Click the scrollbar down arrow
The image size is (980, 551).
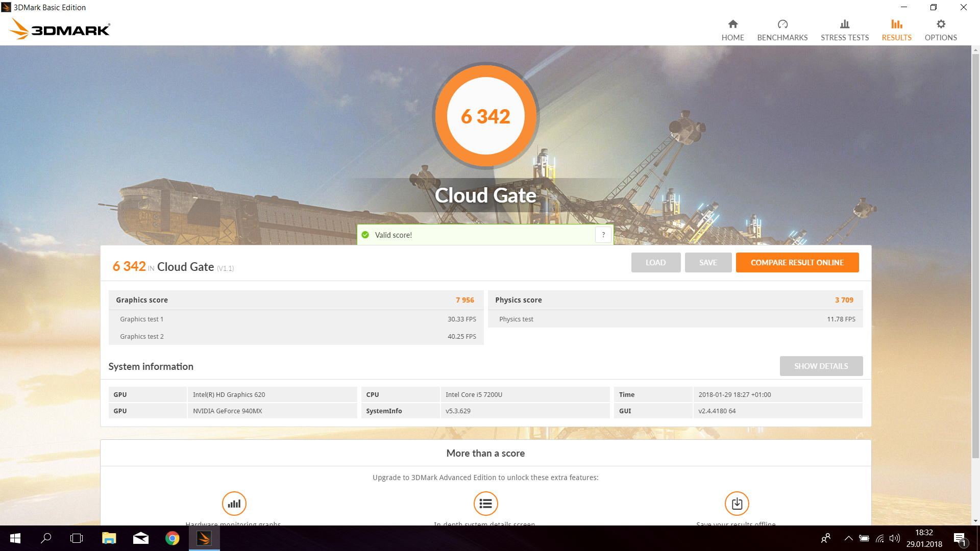click(975, 521)
